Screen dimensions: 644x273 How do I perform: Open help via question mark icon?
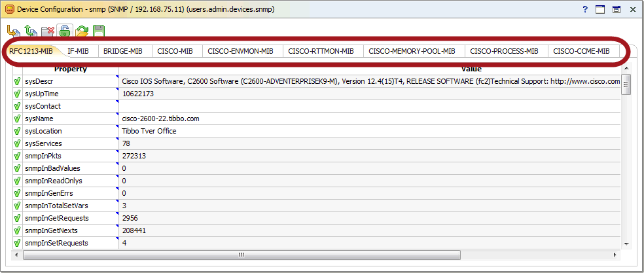pos(585,9)
